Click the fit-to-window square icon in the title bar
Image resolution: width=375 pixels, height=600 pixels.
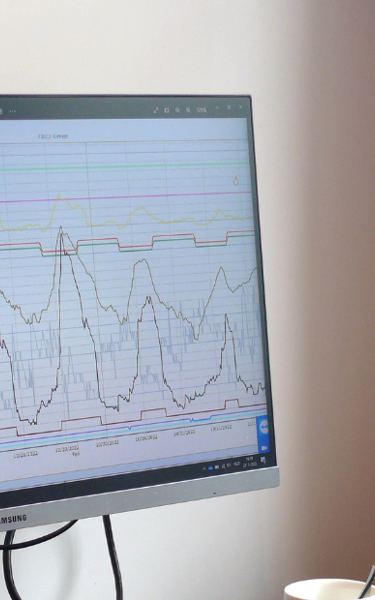pos(167,110)
